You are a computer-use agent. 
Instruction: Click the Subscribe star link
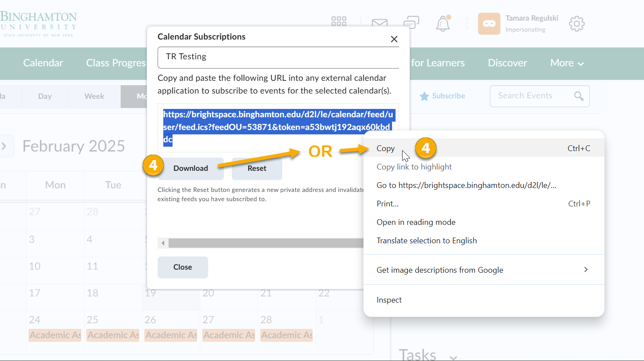coord(443,96)
